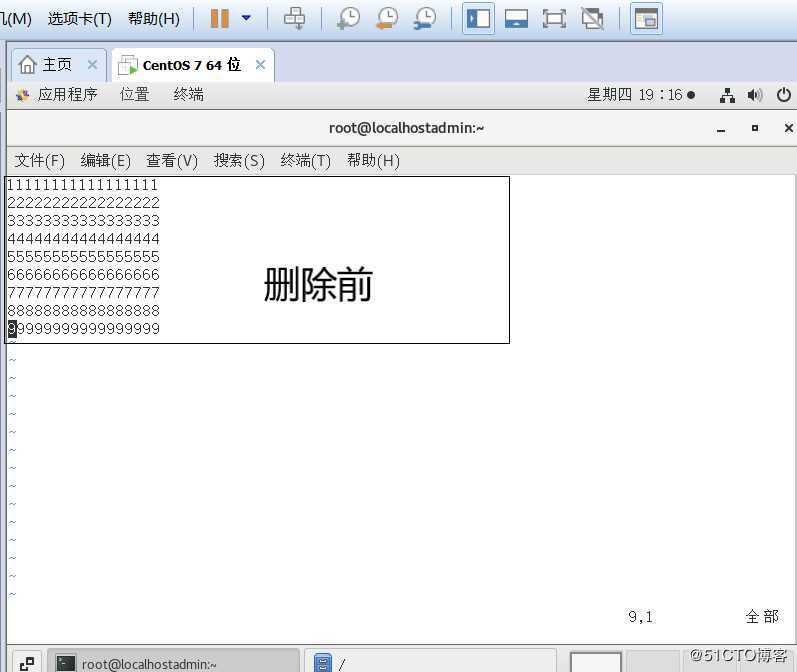Open the 终端 menu in GNOME top bar
797x672 pixels.
point(189,95)
